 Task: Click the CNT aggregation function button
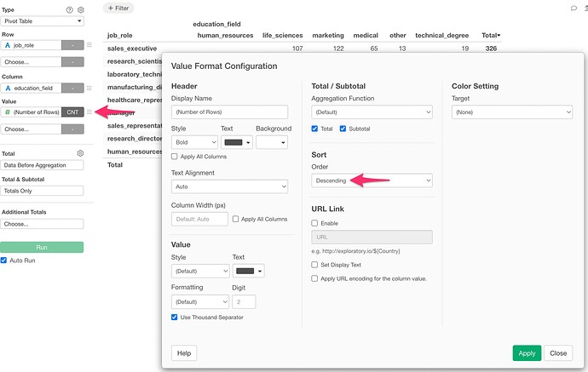(72, 112)
